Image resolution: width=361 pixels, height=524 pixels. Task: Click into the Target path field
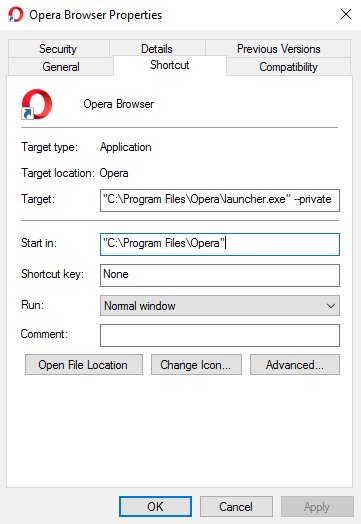220,201
